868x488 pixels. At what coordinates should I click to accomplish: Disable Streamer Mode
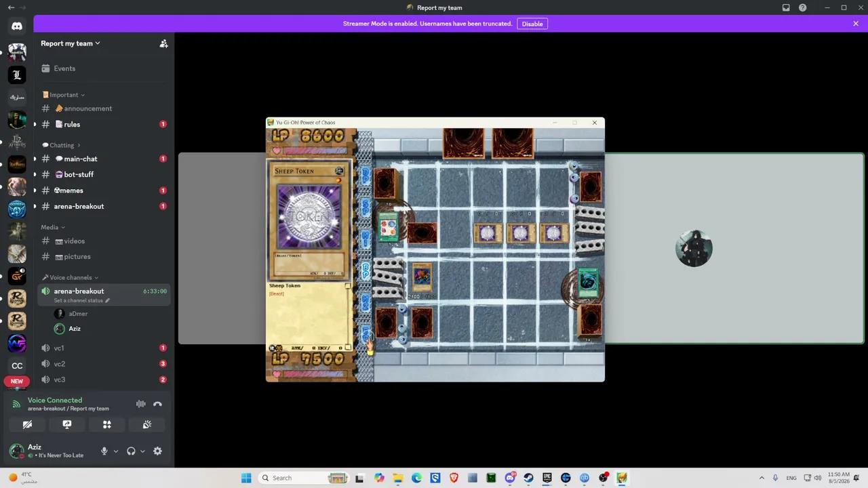532,24
